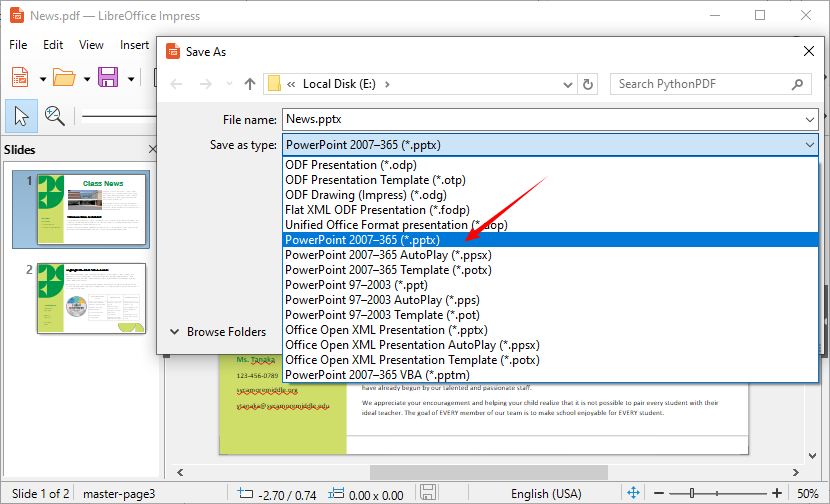Expand the Local Disk (E:) path chevron

[x=387, y=84]
